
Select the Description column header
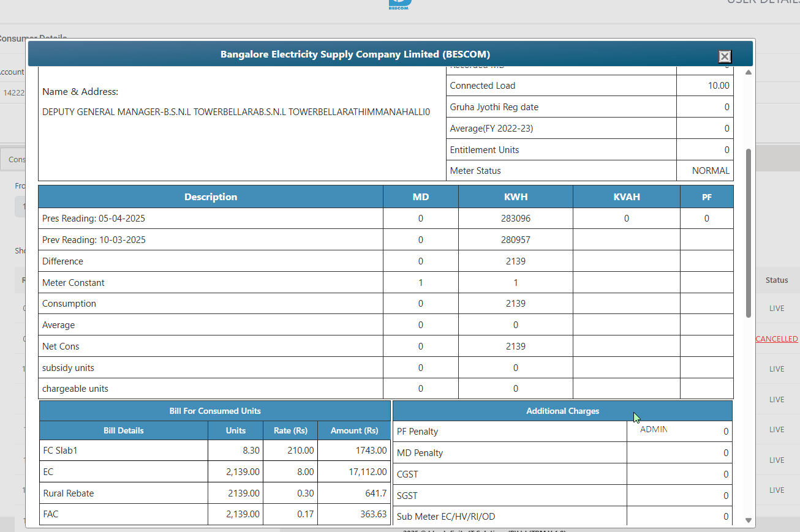[211, 197]
